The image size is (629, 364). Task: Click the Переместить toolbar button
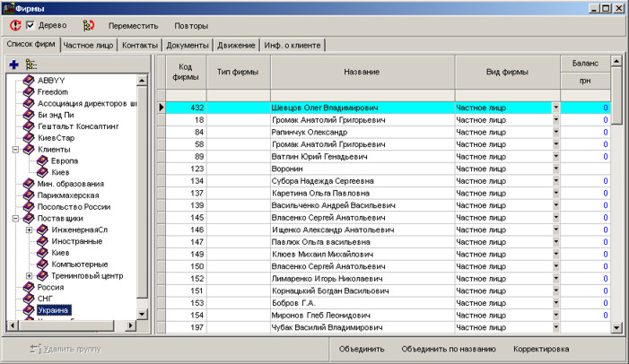point(133,26)
